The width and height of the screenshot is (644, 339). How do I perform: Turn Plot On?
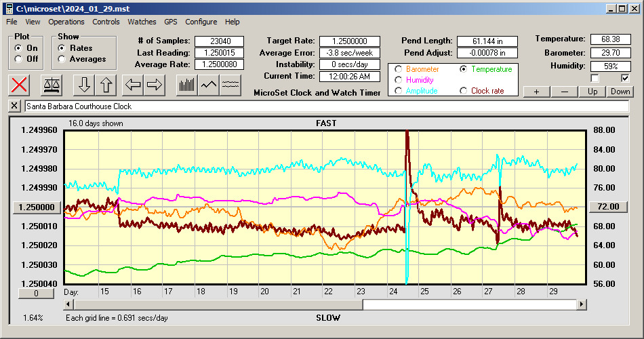[x=18, y=48]
